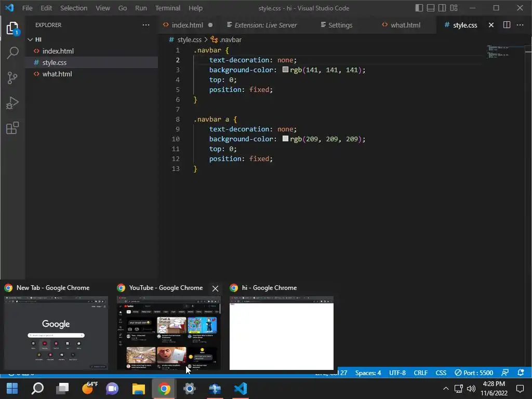Image resolution: width=532 pixels, height=399 pixels.
Task: Open notifications bell in status bar
Action: point(521,373)
